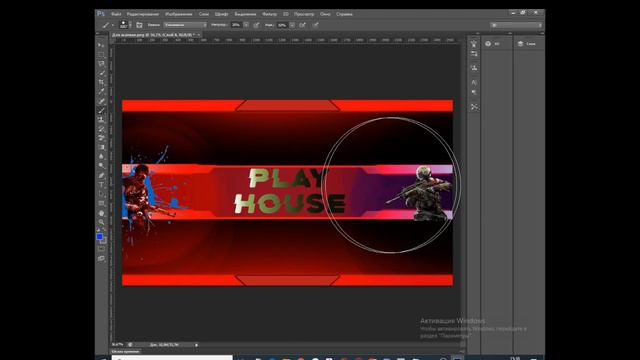Open third icon in collapsed panel strip

474,68
